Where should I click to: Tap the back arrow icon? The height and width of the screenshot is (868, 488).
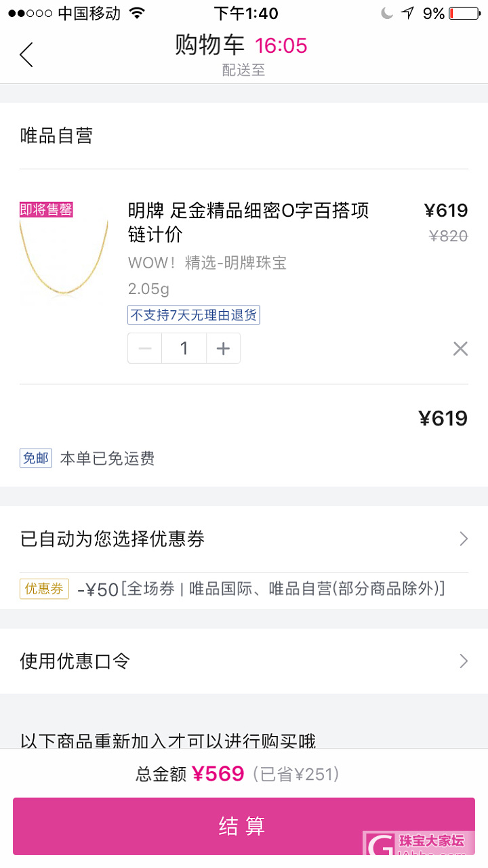[26, 54]
